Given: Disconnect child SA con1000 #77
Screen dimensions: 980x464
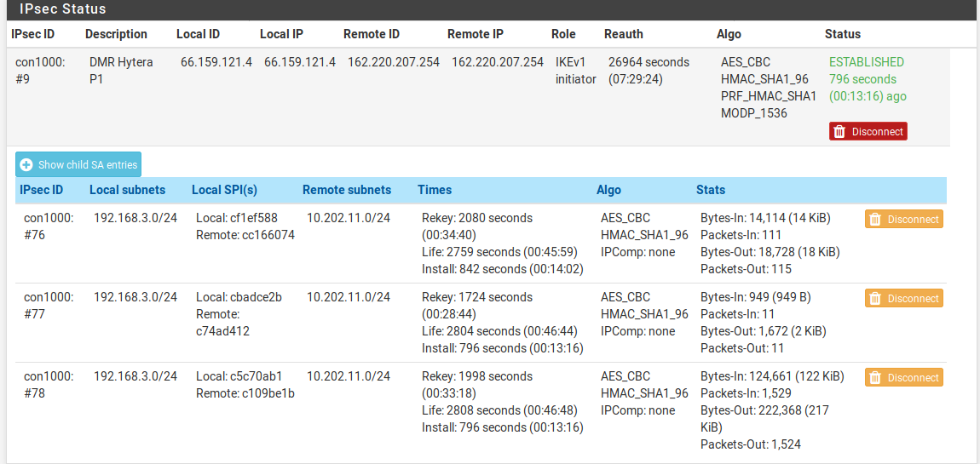Looking at the screenshot, I should point(904,299).
